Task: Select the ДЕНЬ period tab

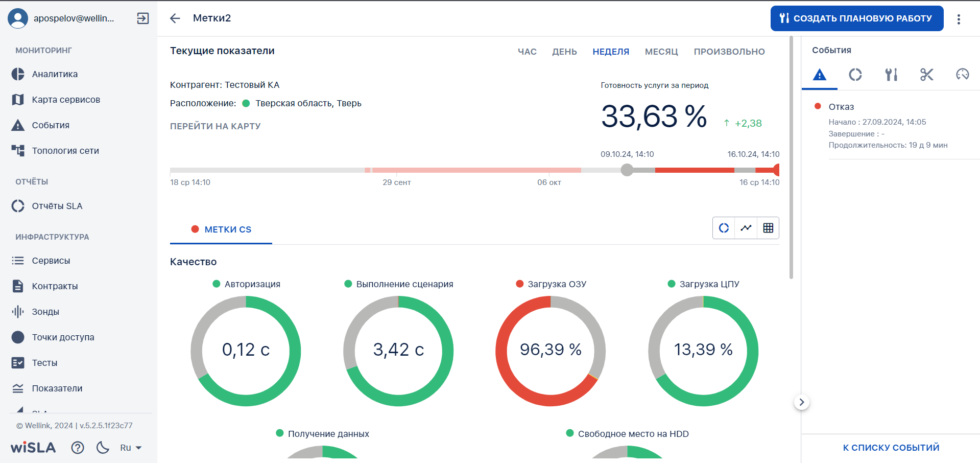Action: coord(564,52)
